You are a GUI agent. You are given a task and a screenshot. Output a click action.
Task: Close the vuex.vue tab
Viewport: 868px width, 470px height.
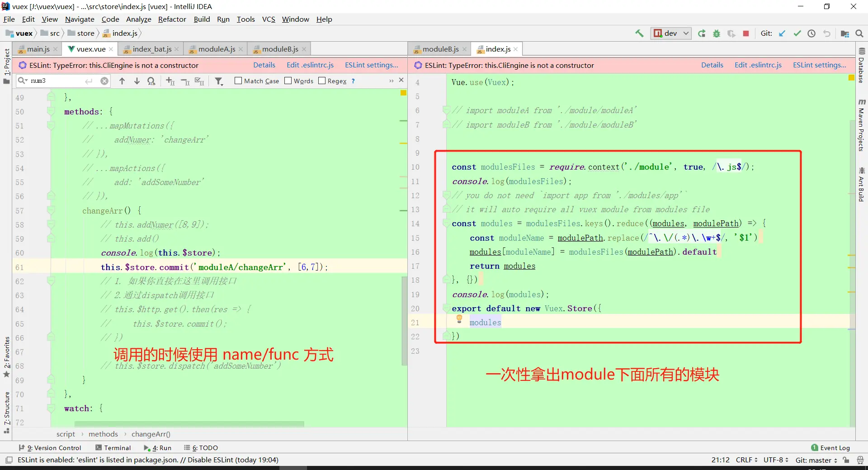pyautogui.click(x=111, y=49)
